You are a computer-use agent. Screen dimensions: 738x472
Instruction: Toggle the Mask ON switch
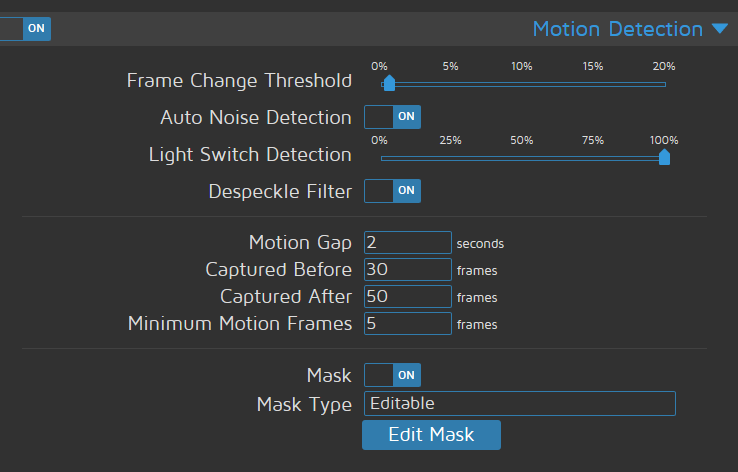point(392,375)
